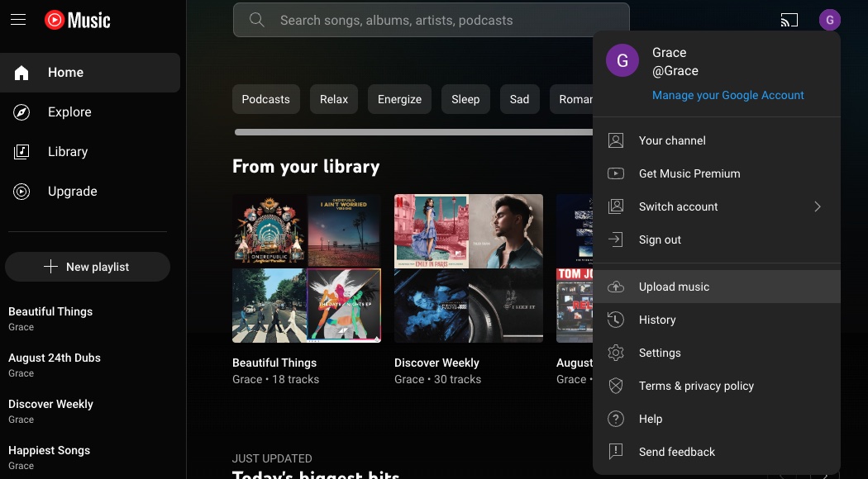Screen dimensions: 868x479
Task: Click the Send feedback exclamation icon
Action: [616, 452]
